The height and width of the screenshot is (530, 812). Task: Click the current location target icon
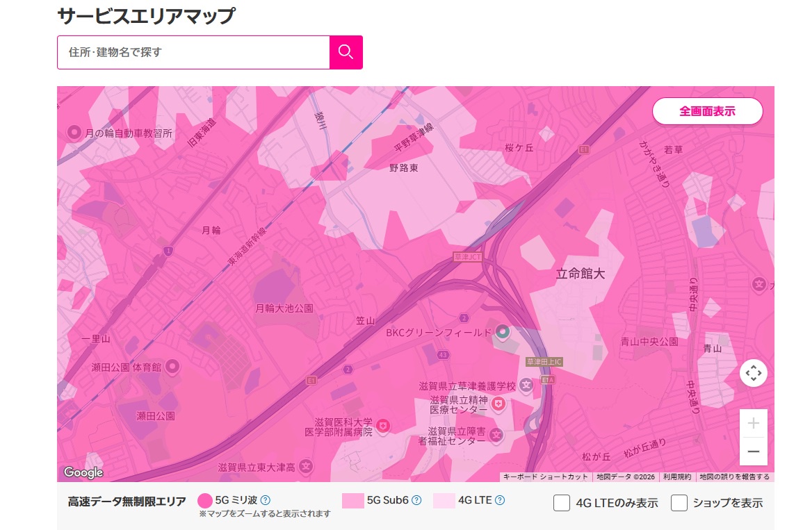(x=754, y=374)
